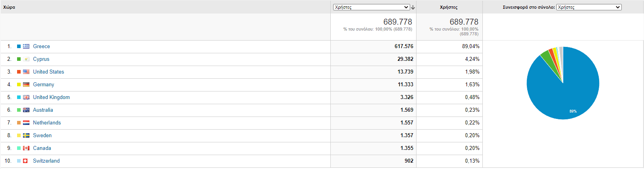The image size is (644, 169).
Task: Click the sort descending arrow icon
Action: (x=413, y=8)
